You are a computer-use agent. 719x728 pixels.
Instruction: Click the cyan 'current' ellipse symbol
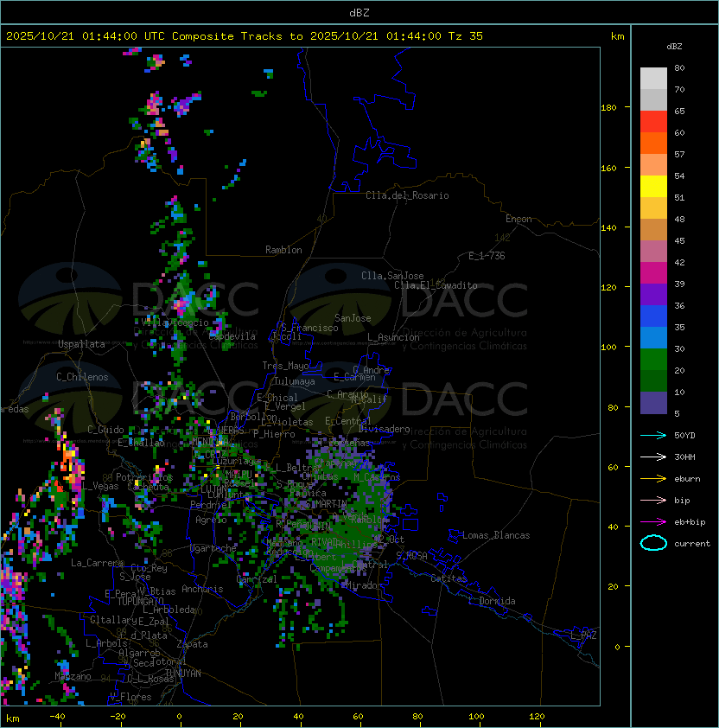click(x=653, y=543)
